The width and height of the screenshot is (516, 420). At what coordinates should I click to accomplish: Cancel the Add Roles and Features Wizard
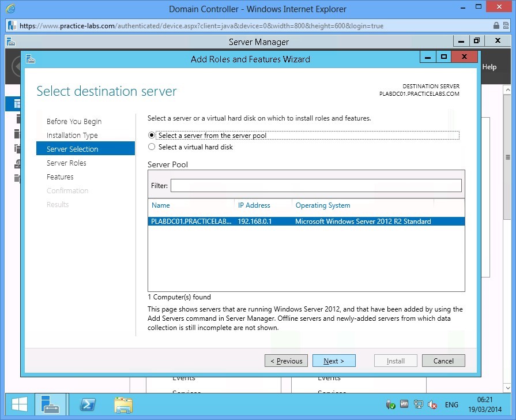coord(443,360)
